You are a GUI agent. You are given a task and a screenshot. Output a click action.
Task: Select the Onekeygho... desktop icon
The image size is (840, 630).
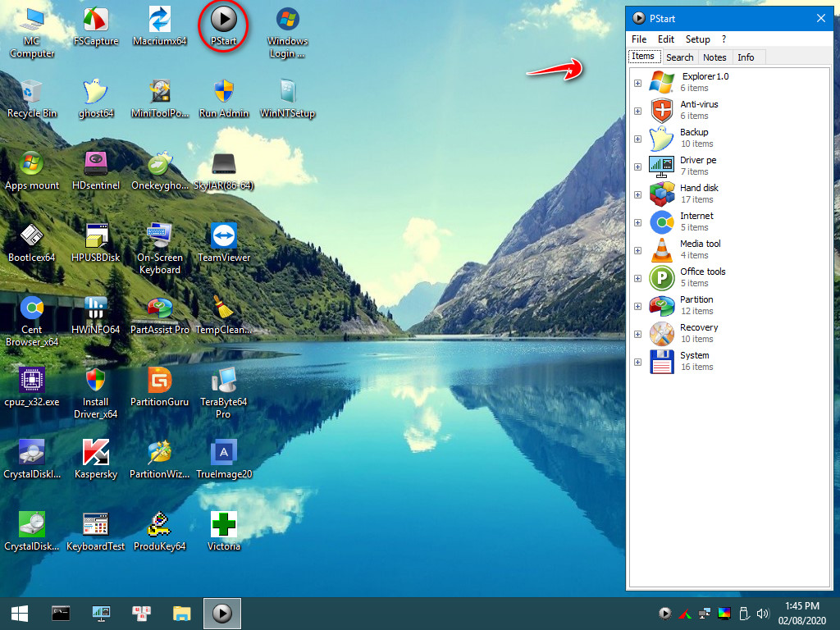160,171
